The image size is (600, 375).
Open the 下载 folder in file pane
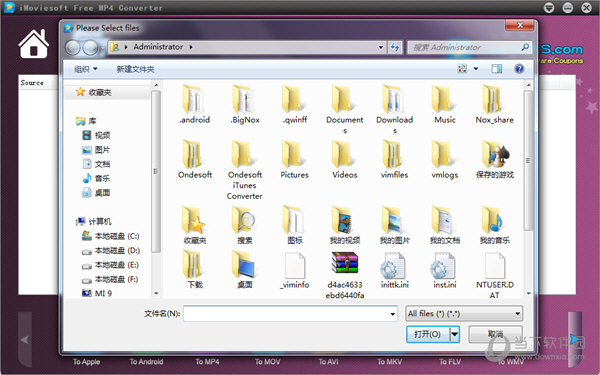coord(194,269)
